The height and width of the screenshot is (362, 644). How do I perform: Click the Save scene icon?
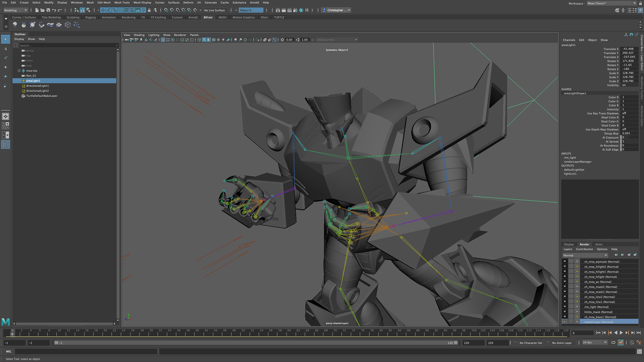coord(48,10)
